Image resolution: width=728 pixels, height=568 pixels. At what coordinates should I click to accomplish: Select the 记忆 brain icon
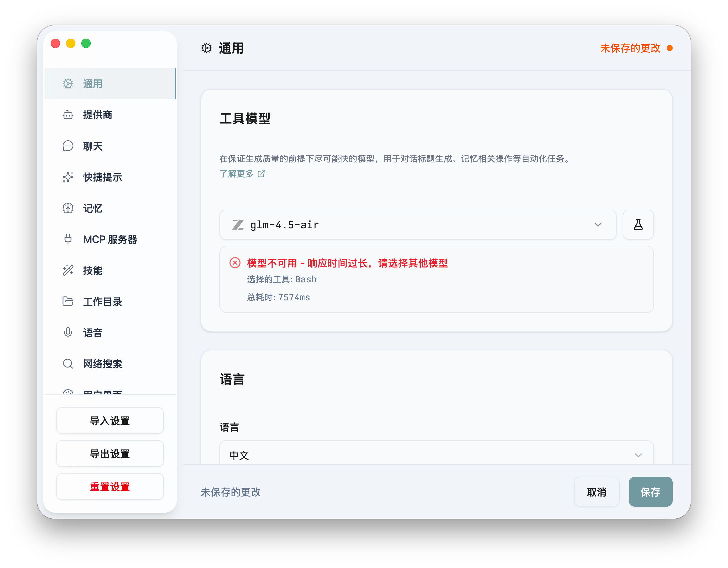[x=68, y=208]
